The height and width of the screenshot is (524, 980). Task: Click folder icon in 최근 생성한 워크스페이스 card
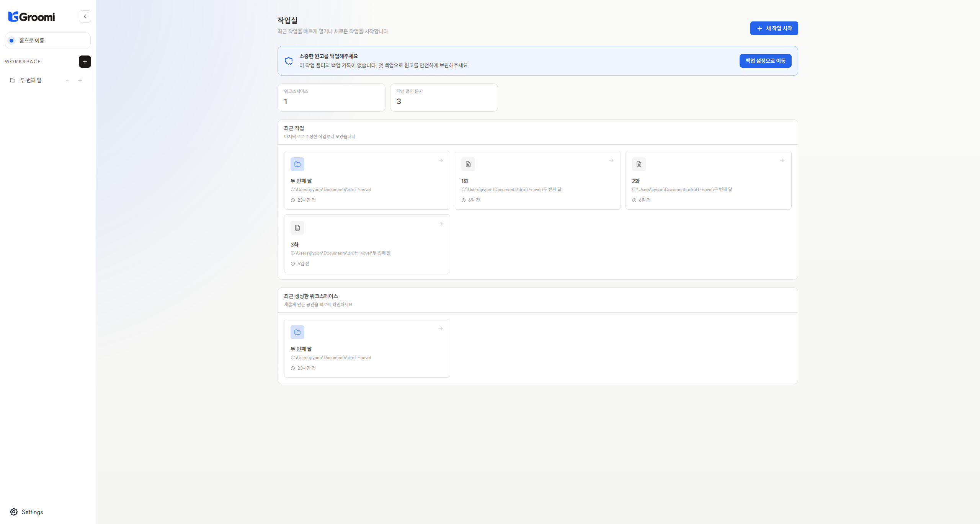[x=297, y=332]
